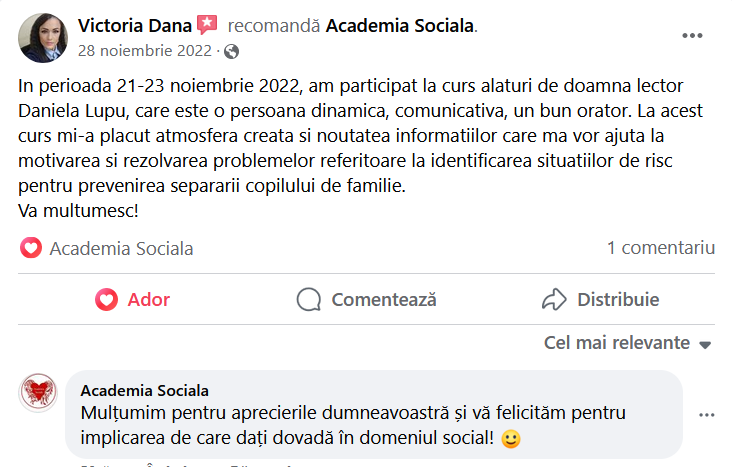732x467 pixels.
Task: Click the recommendation star badge icon
Action: pos(207,25)
